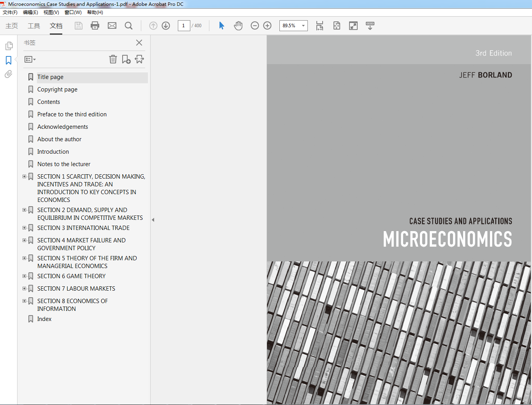Go to Preface to the third edition
The height and width of the screenshot is (405, 532).
pos(72,114)
